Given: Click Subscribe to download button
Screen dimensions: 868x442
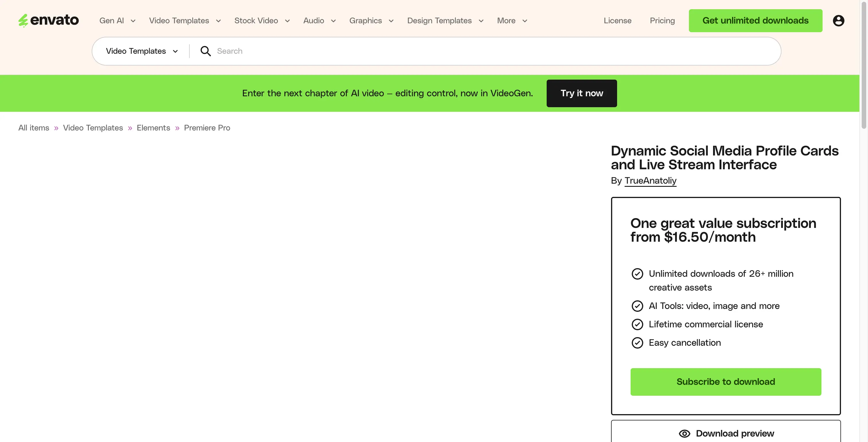Looking at the screenshot, I should pos(725,382).
